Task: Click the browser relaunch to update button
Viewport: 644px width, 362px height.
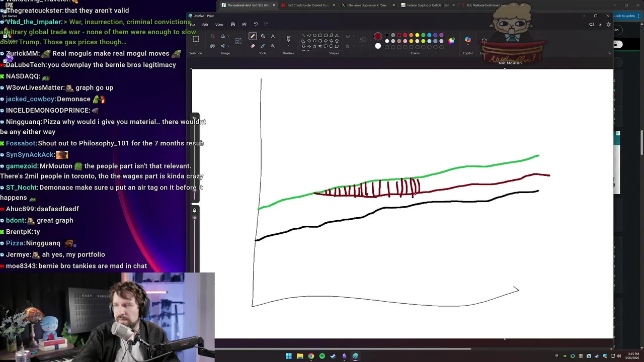Action: pos(627,16)
